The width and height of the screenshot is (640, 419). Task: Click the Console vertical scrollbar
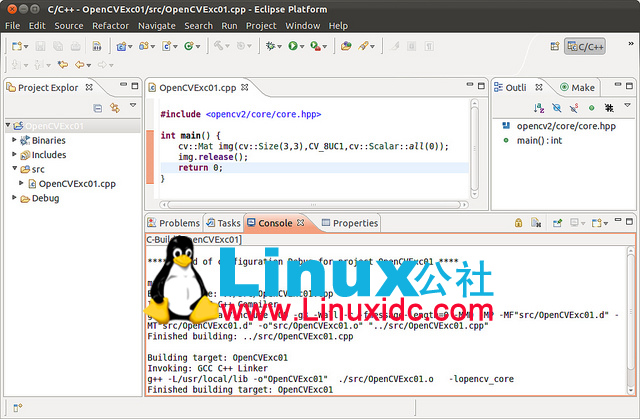coord(631,319)
